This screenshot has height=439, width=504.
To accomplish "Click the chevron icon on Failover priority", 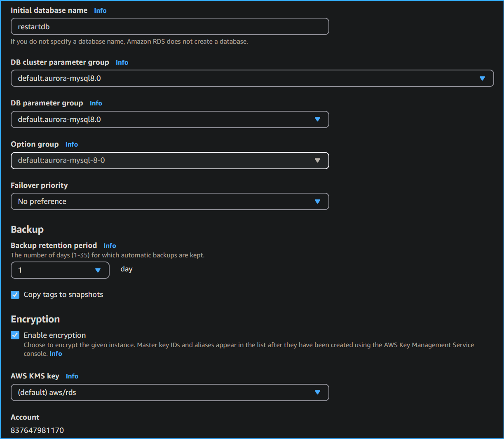I will coord(317,201).
